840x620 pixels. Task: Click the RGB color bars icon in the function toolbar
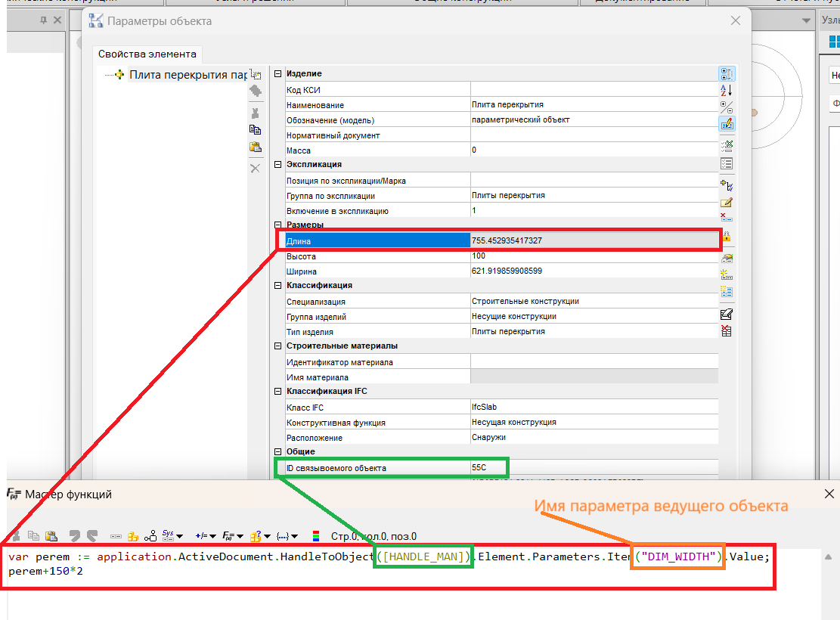coord(316,536)
